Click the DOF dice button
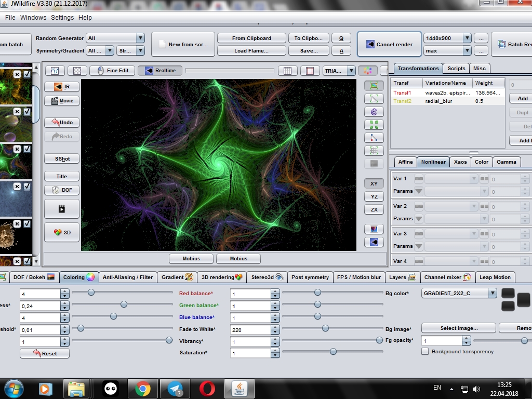532x399 pixels. [x=62, y=190]
